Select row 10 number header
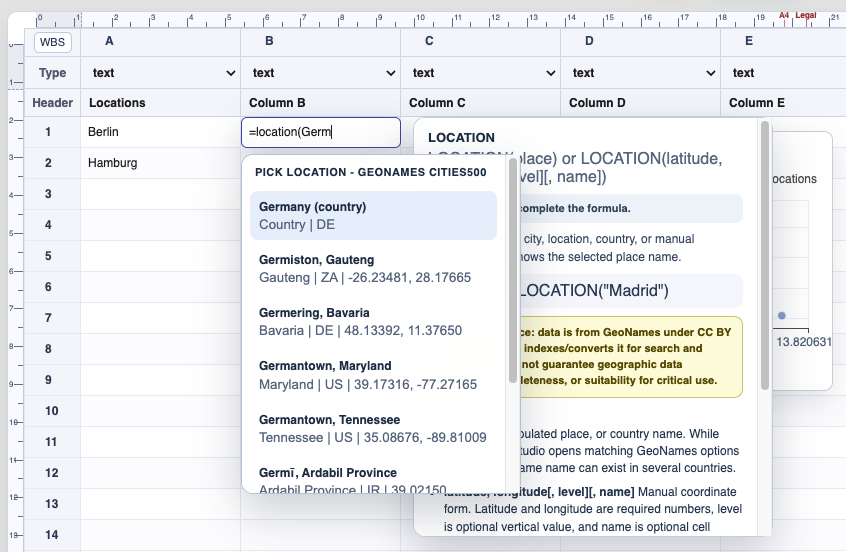The height and width of the screenshot is (552, 846). pos(51,411)
